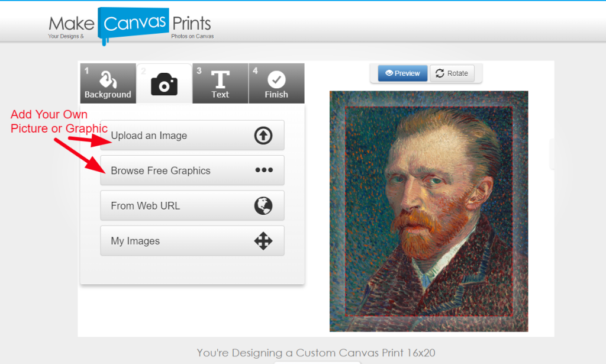
Task: Click the large T text icon
Action: coord(220,79)
